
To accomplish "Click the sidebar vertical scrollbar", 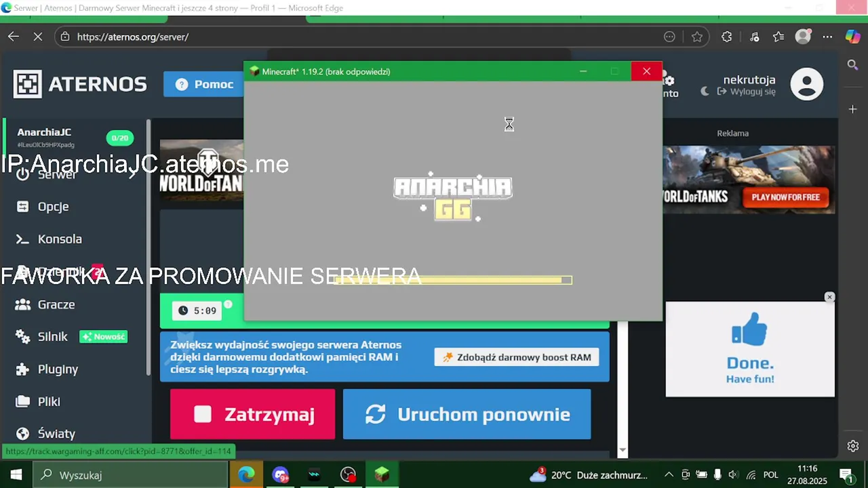I will coord(149,247).
